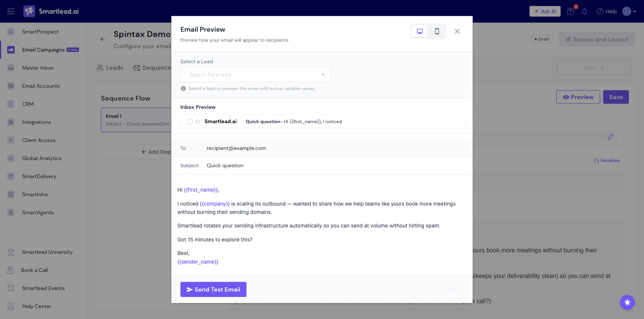Click the Smartlead Events grid icon
644x319 pixels.
[x=11, y=288]
